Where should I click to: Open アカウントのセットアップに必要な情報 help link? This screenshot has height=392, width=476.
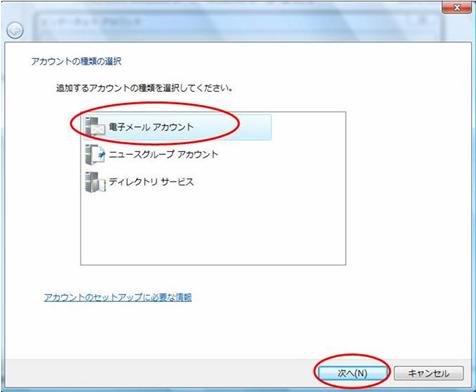[118, 297]
